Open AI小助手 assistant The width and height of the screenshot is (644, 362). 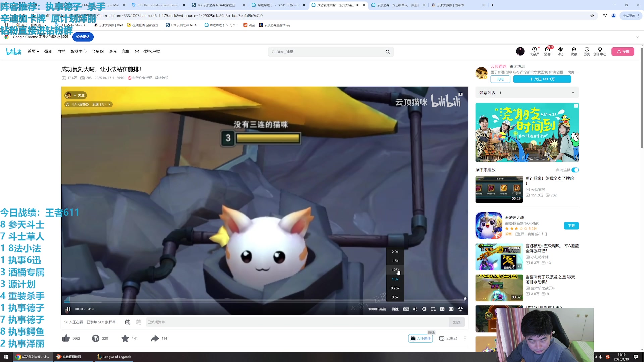click(x=420, y=338)
